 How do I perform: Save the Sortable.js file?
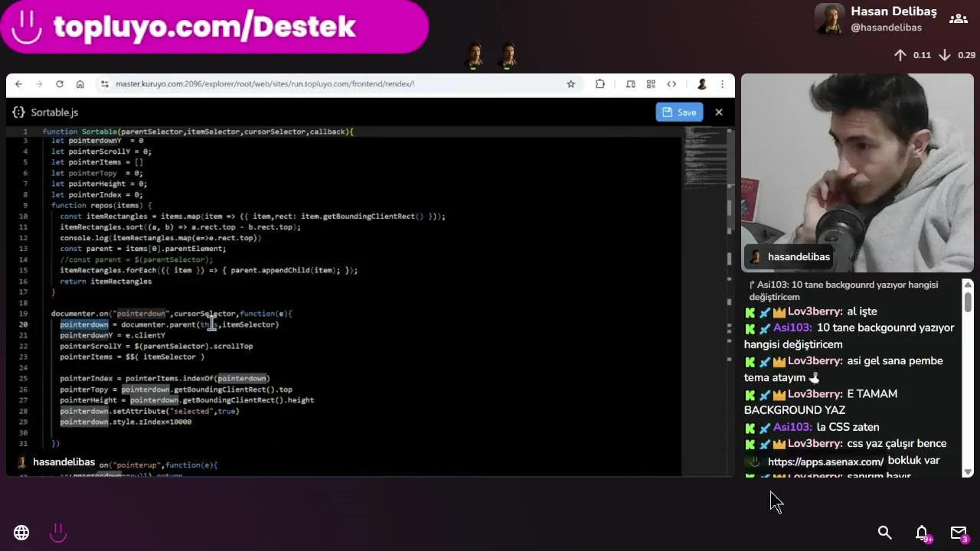(679, 112)
